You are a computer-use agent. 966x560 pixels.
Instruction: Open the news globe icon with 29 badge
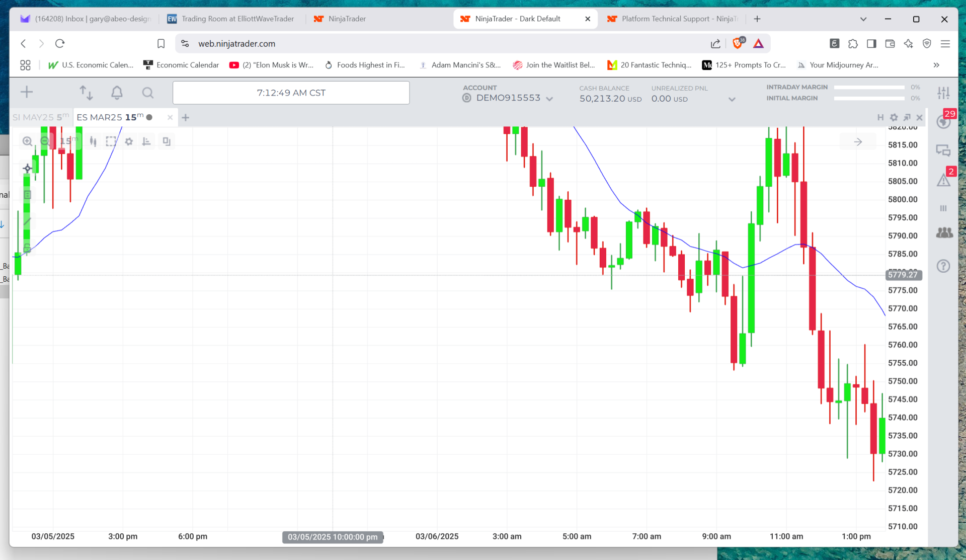(943, 121)
